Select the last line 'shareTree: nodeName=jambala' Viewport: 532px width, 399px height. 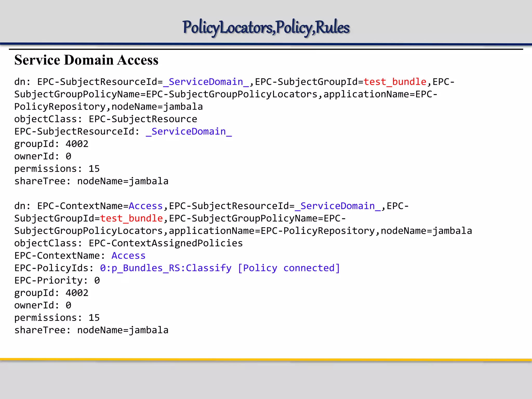click(x=91, y=330)
